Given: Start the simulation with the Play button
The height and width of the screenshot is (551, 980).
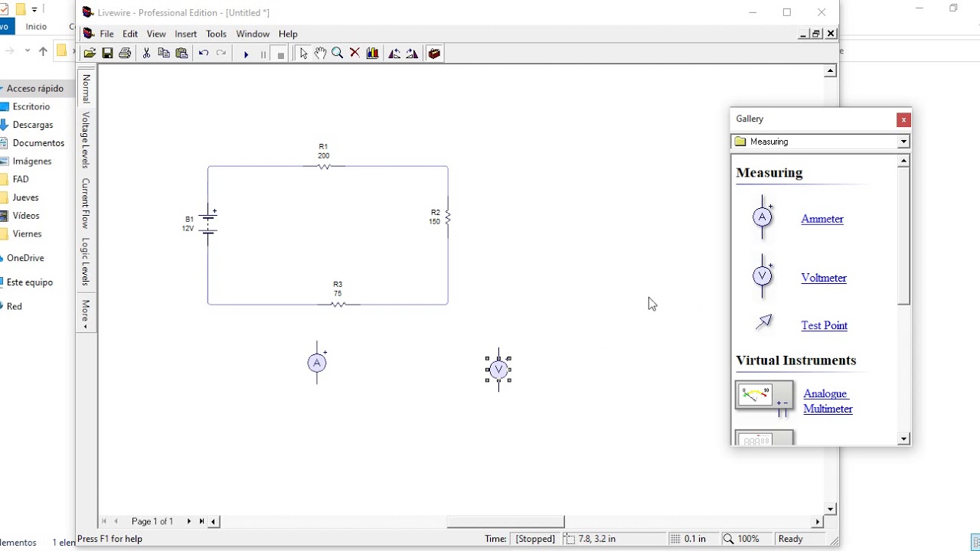Looking at the screenshot, I should [x=246, y=54].
